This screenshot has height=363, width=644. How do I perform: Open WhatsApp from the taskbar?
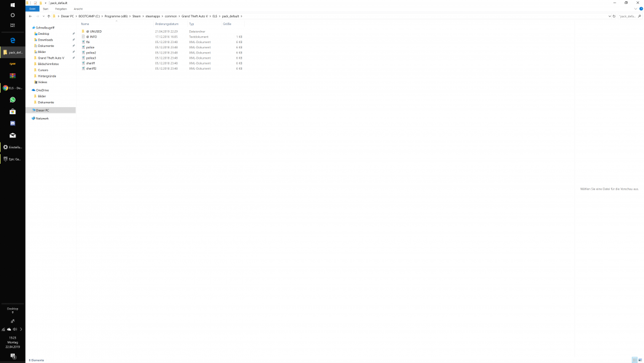[12, 100]
